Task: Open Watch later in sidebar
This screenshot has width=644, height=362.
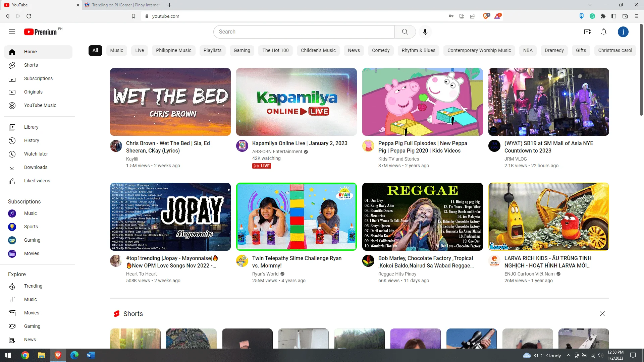Action: pyautogui.click(x=38, y=154)
